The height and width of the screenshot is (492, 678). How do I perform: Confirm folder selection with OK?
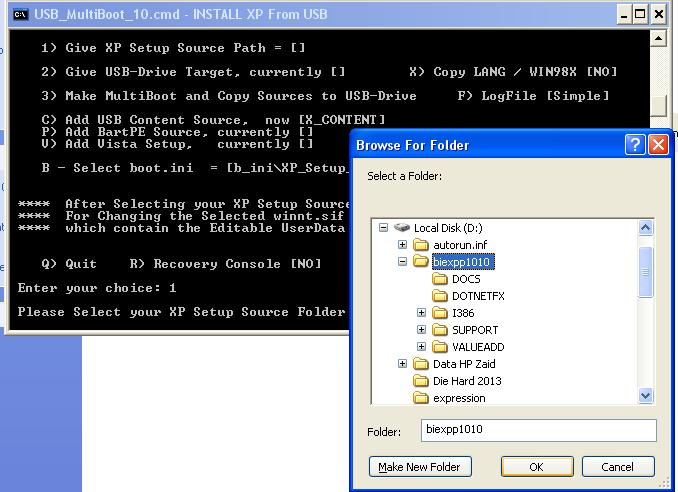537,467
